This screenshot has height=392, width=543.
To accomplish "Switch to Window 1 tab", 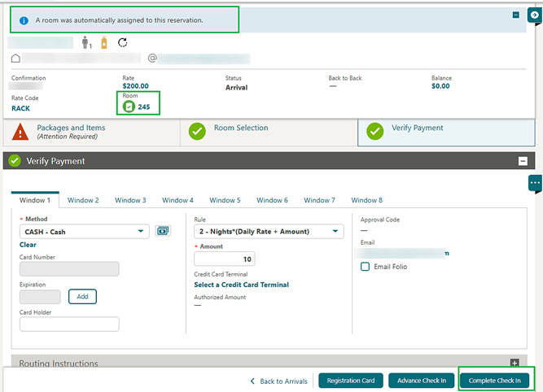I will 35,200.
